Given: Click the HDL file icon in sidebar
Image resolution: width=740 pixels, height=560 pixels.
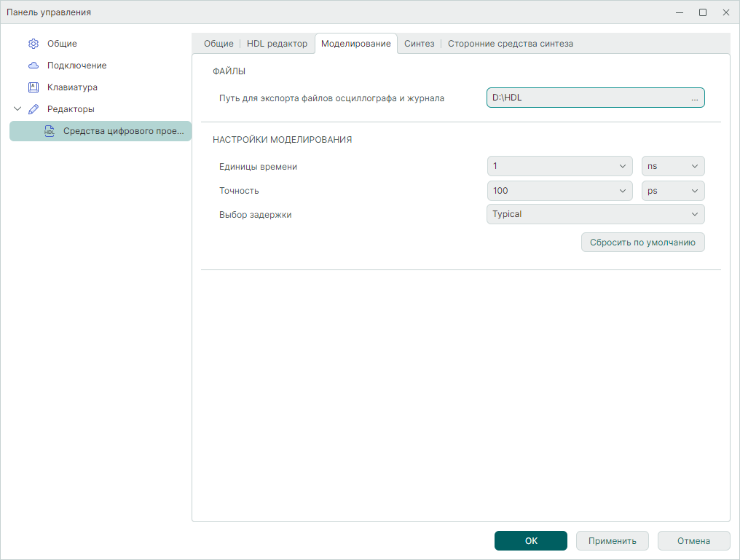Looking at the screenshot, I should 50,131.
